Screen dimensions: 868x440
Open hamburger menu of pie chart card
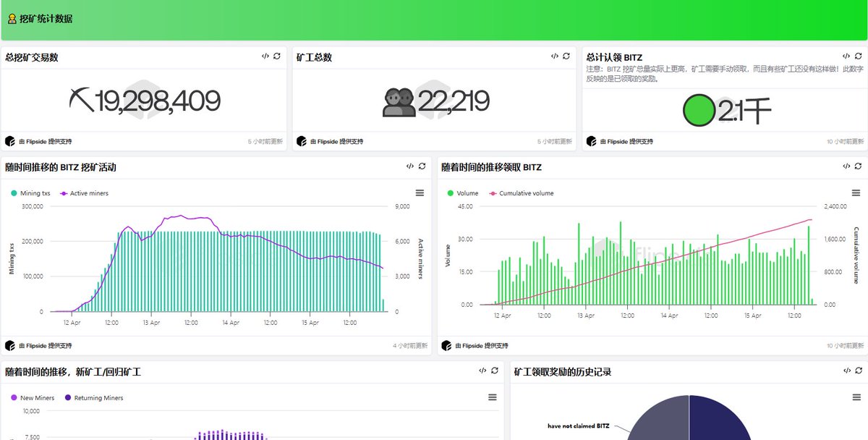(856, 397)
